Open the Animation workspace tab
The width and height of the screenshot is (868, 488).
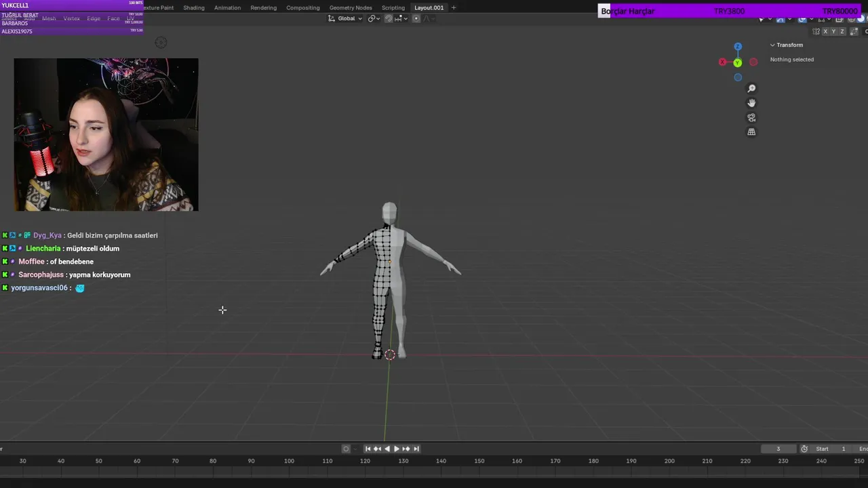coord(227,7)
